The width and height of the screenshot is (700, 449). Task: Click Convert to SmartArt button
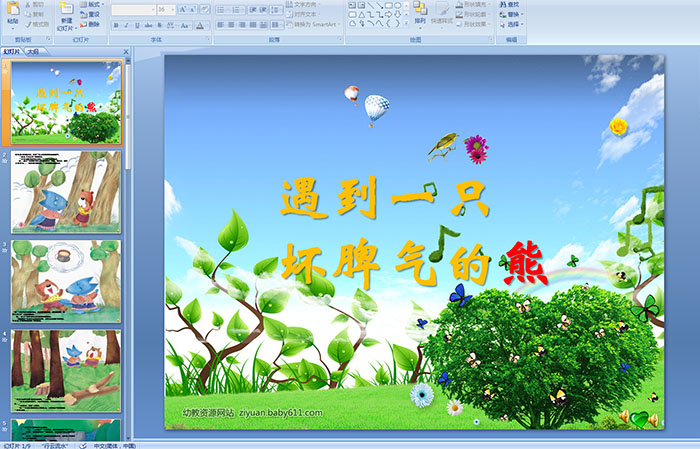tap(310, 25)
